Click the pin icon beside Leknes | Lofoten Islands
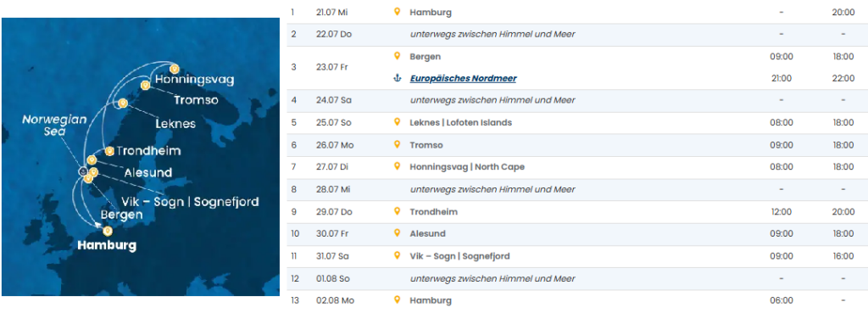The height and width of the screenshot is (313, 868). (397, 122)
